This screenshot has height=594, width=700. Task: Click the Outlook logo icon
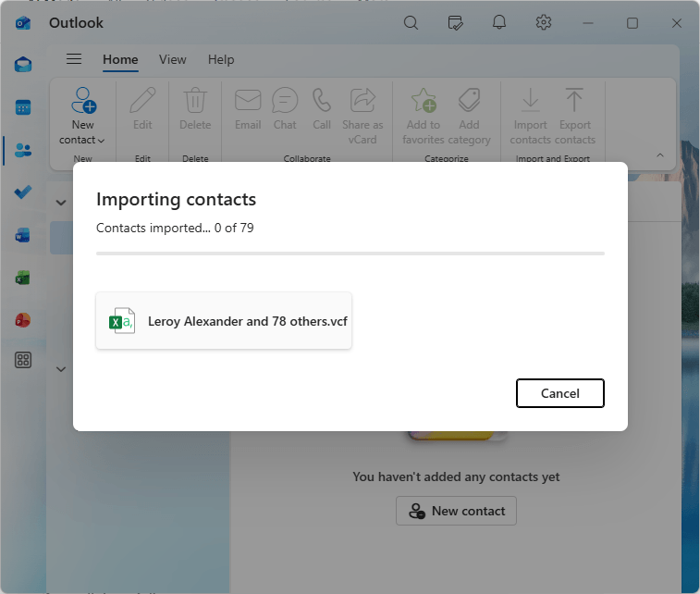click(23, 22)
